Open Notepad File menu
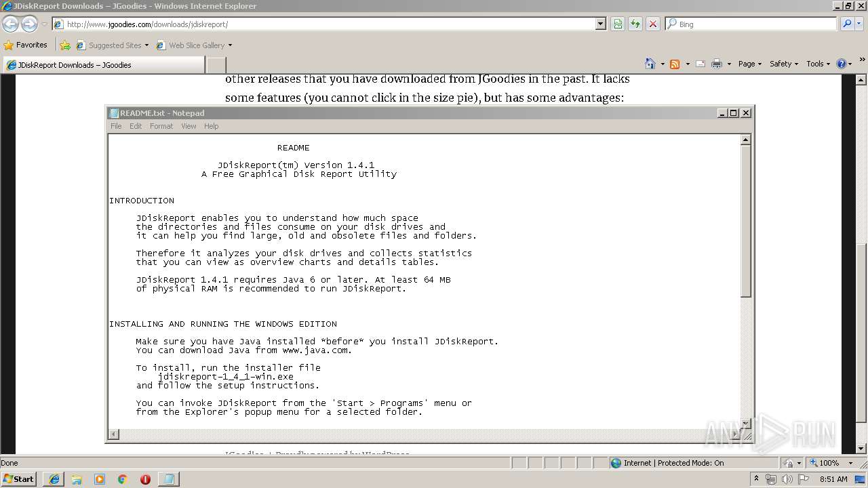 [x=116, y=126]
